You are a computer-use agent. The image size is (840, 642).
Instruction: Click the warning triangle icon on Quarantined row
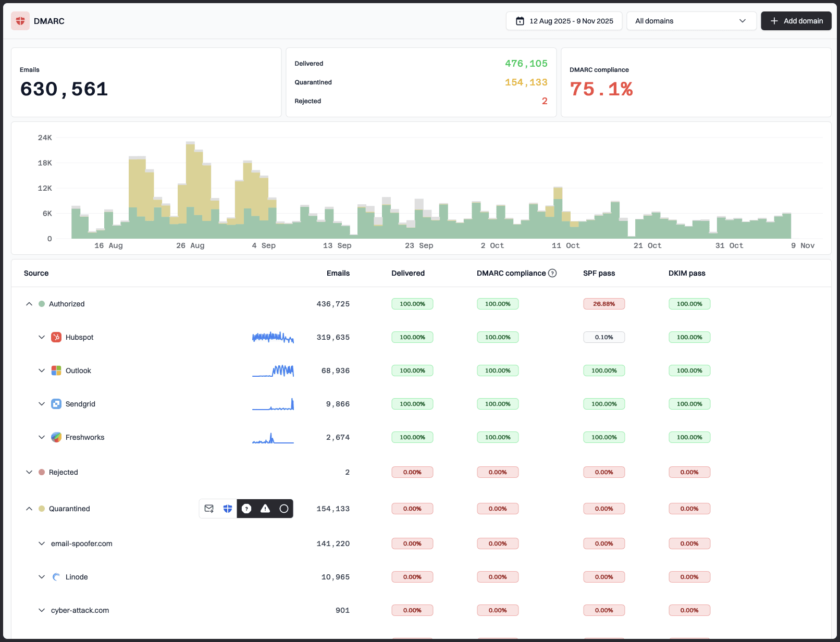click(265, 509)
